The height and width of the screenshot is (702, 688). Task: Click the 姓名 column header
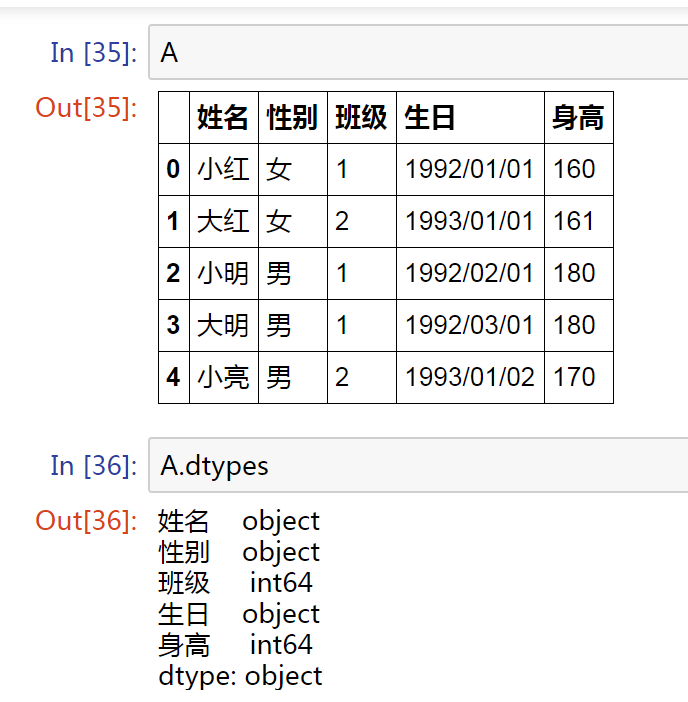coord(223,118)
